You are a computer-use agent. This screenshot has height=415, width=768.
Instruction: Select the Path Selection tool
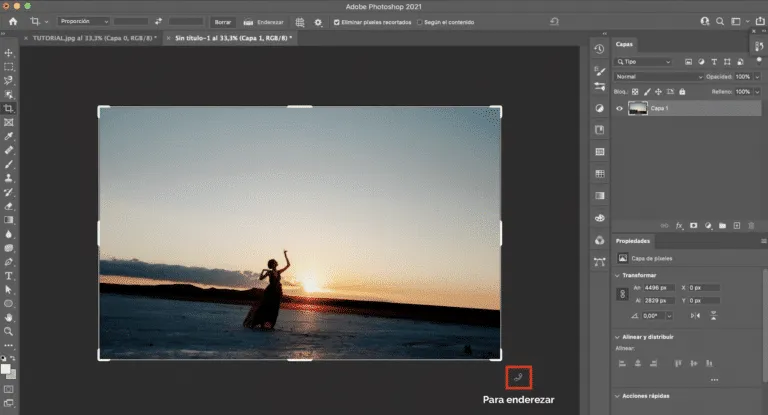click(x=8, y=290)
